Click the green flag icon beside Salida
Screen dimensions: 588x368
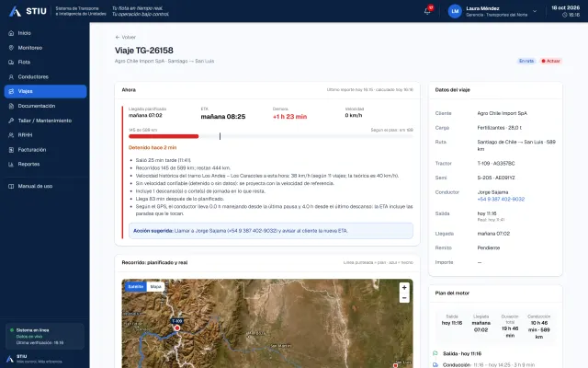(x=435, y=353)
